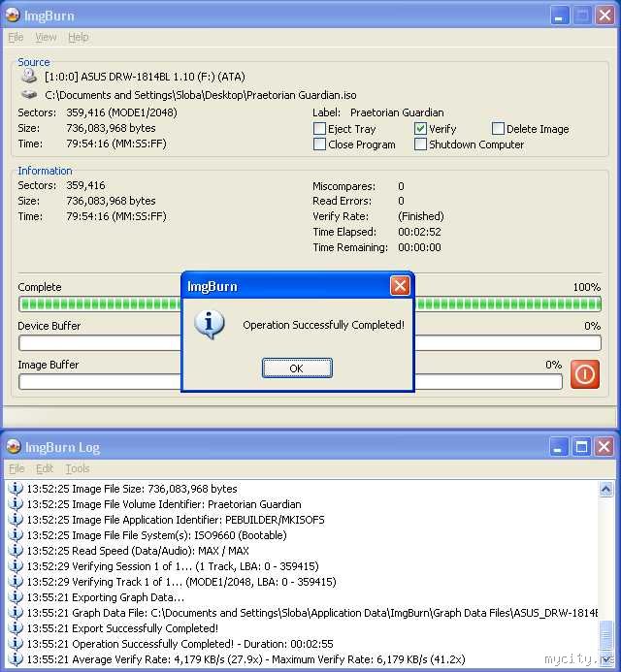Click info icon on 'Operation Successfully Completed! - Duration' line
Viewport: 621px width, 672px height.
pyautogui.click(x=15, y=643)
